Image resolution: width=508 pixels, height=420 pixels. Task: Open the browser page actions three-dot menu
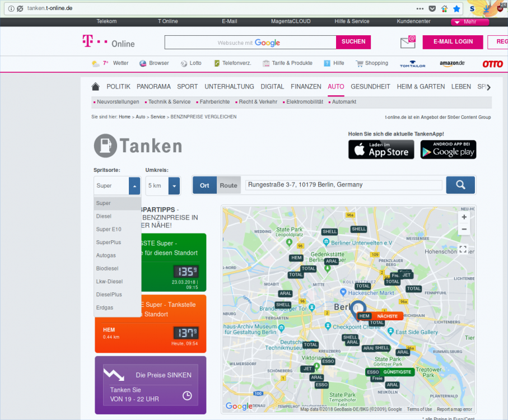[x=420, y=8]
